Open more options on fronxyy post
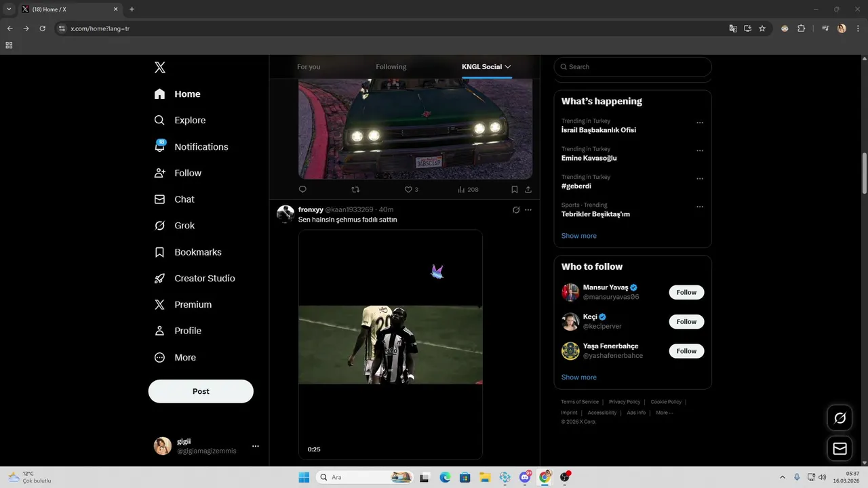 click(528, 210)
